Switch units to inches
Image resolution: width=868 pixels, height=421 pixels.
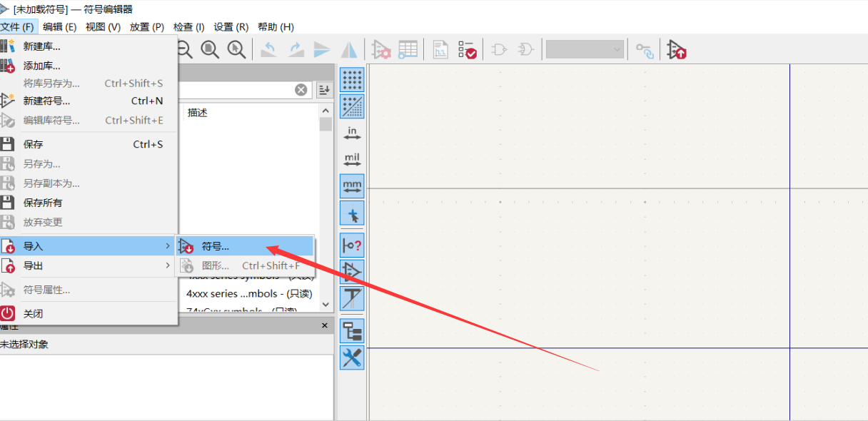352,133
